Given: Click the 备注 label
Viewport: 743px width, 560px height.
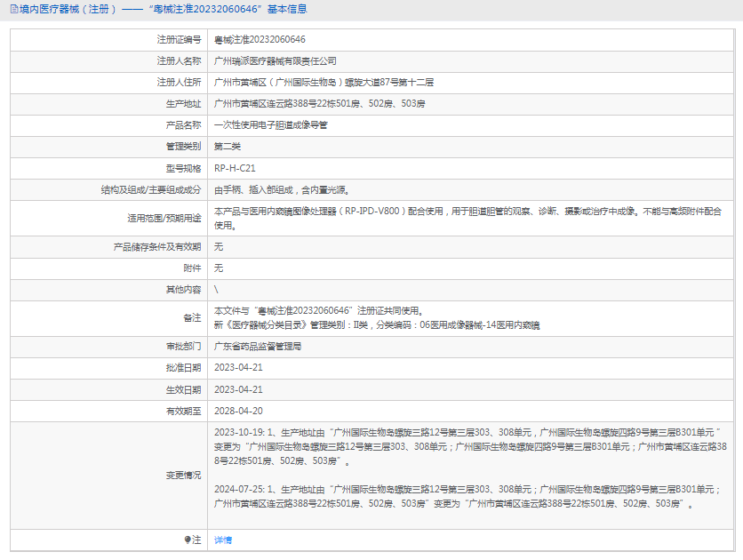Looking at the screenshot, I should 192,318.
